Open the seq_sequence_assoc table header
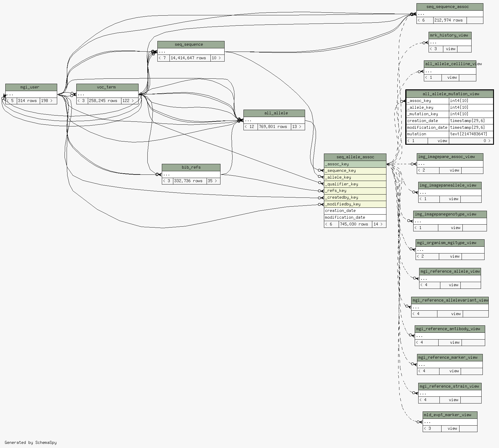The width and height of the screenshot is (499, 448). (450, 7)
